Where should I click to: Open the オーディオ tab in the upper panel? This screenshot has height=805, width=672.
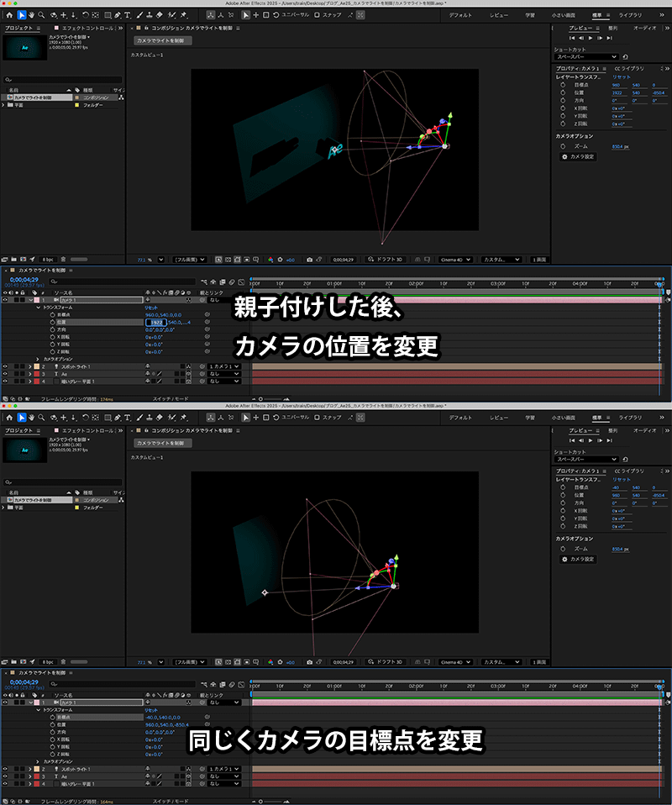click(644, 28)
